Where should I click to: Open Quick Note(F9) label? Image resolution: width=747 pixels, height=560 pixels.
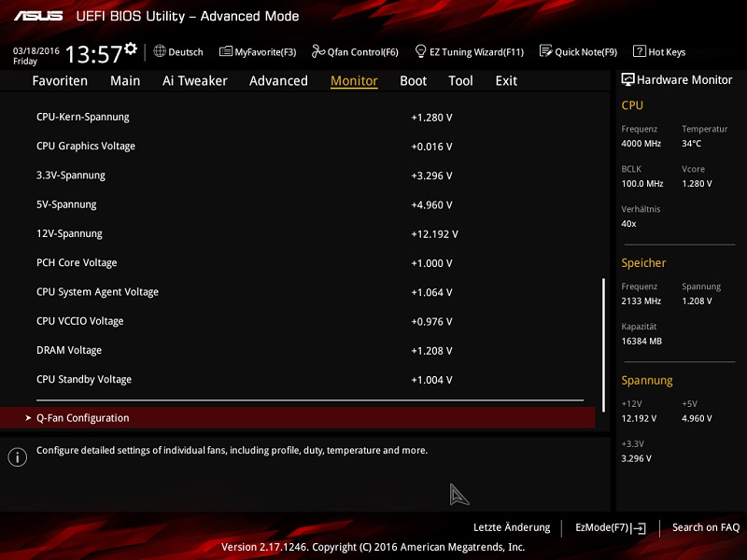tap(586, 52)
